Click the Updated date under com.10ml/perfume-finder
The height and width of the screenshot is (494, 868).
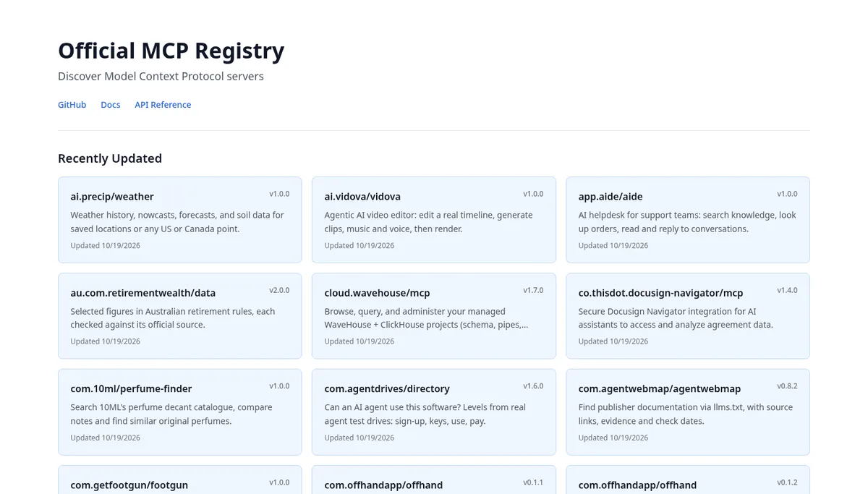click(x=106, y=438)
